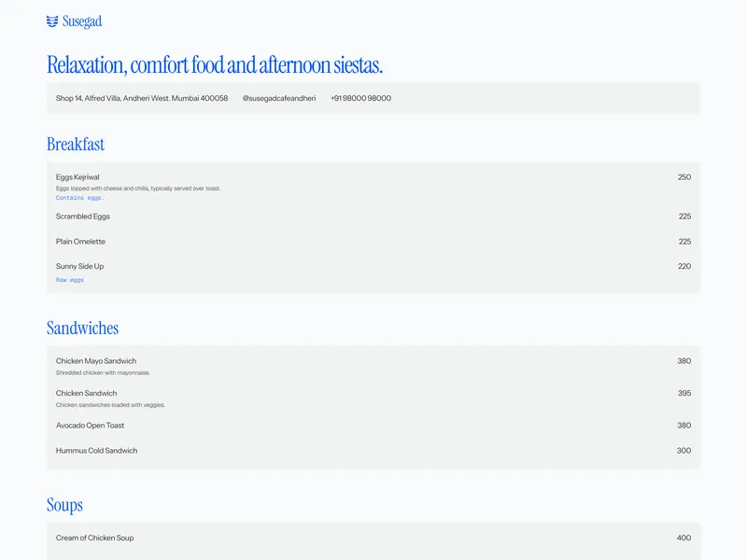Select the Breakfast section heading
747x560 pixels.
coord(76,145)
